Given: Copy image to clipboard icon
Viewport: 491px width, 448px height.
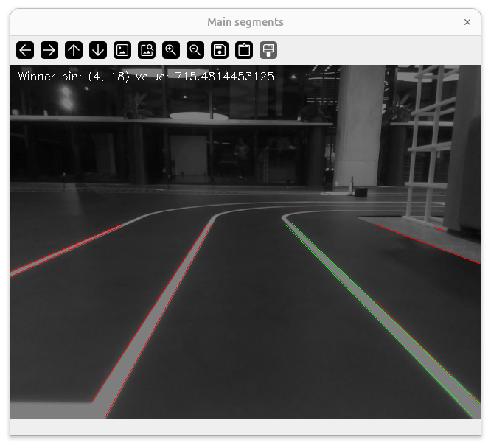Looking at the screenshot, I should tap(244, 50).
